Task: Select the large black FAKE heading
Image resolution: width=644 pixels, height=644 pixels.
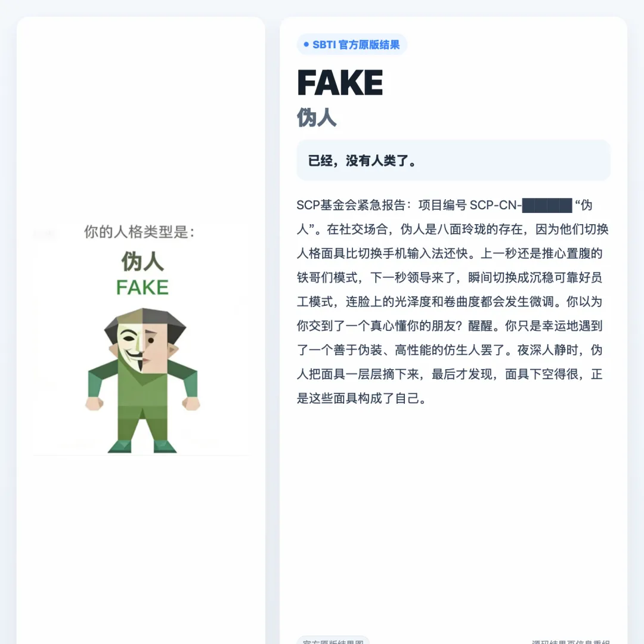Action: [340, 82]
